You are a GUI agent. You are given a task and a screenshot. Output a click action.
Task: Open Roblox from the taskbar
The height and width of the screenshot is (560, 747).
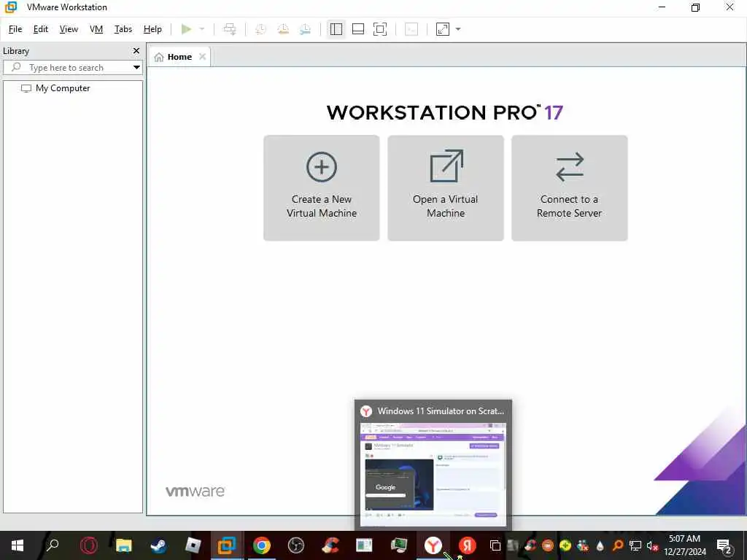click(x=193, y=545)
